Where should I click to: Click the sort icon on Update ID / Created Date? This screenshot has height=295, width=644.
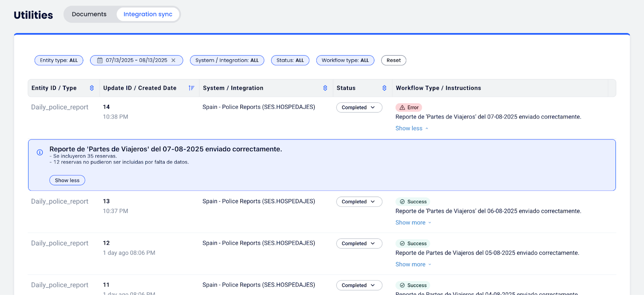pyautogui.click(x=191, y=88)
